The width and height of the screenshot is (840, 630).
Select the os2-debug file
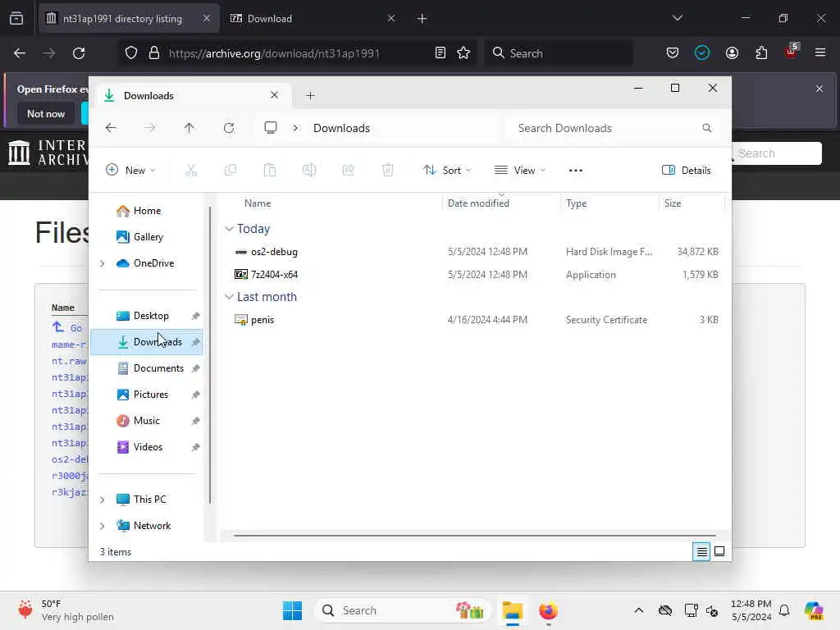click(274, 252)
